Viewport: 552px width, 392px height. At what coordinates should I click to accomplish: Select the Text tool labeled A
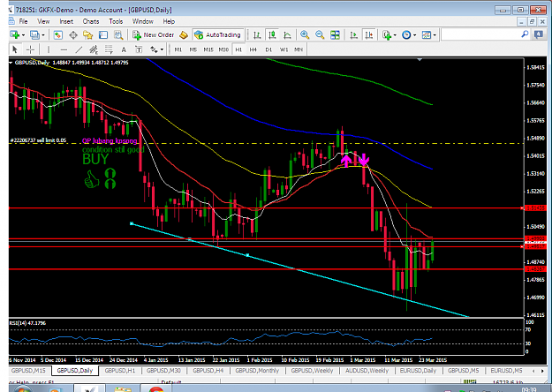coord(124,49)
